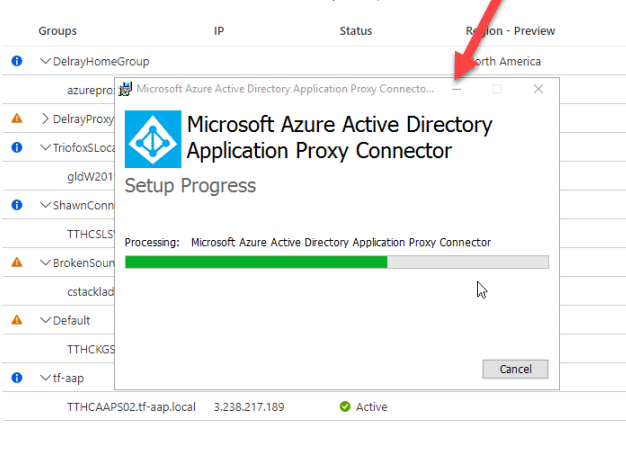Sort by the IP column header
626x449 pixels.
(219, 31)
